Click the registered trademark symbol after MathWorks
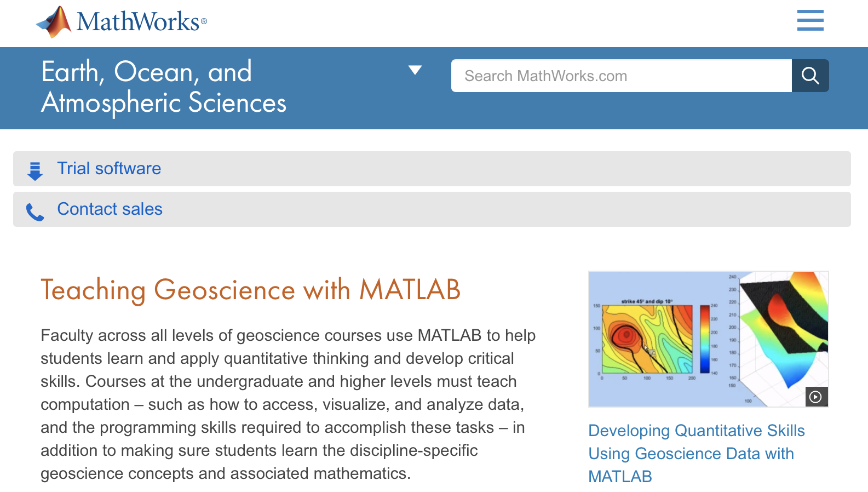The height and width of the screenshot is (492, 868). point(204,21)
